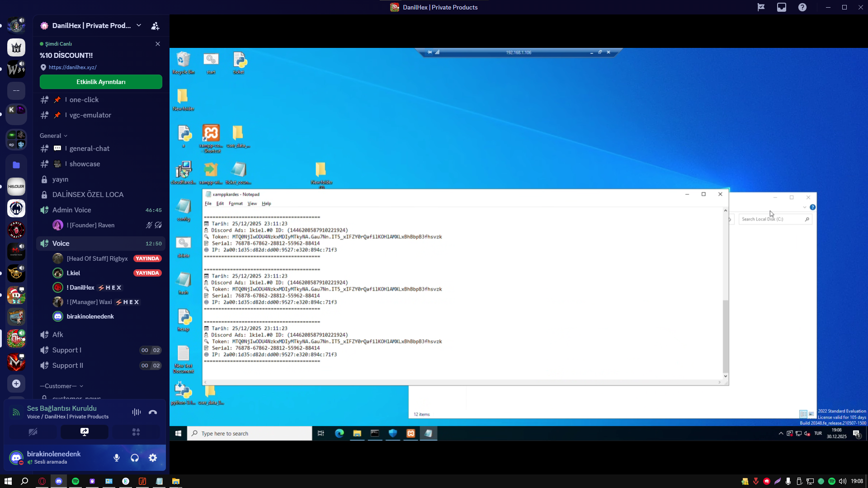Click Etkinlik Ayrıntıları button
The height and width of the screenshot is (488, 868).
coord(101,82)
